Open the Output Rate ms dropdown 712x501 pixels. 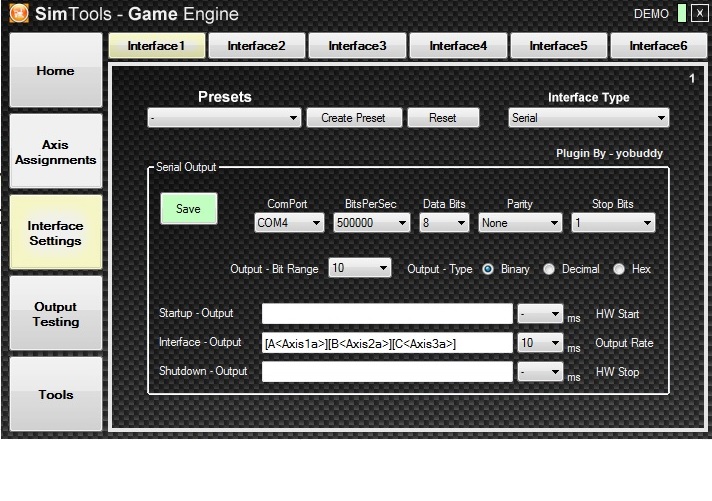pyautogui.click(x=540, y=343)
